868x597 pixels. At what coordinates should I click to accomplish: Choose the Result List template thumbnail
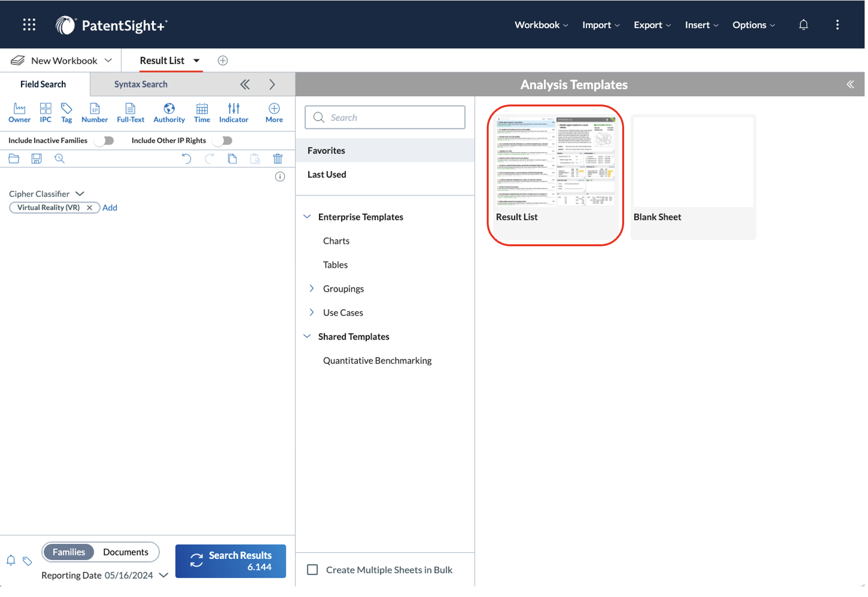pos(555,177)
